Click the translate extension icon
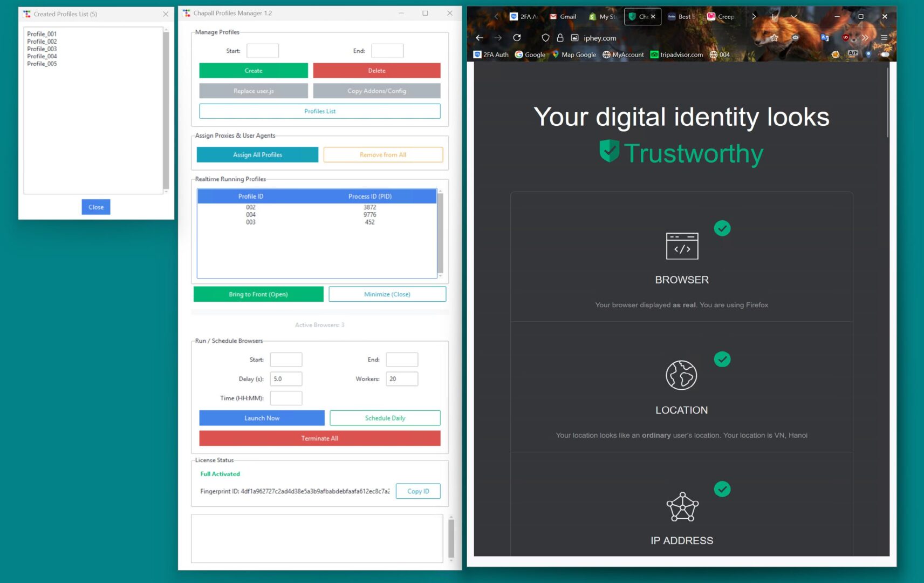The image size is (924, 583). click(x=824, y=38)
